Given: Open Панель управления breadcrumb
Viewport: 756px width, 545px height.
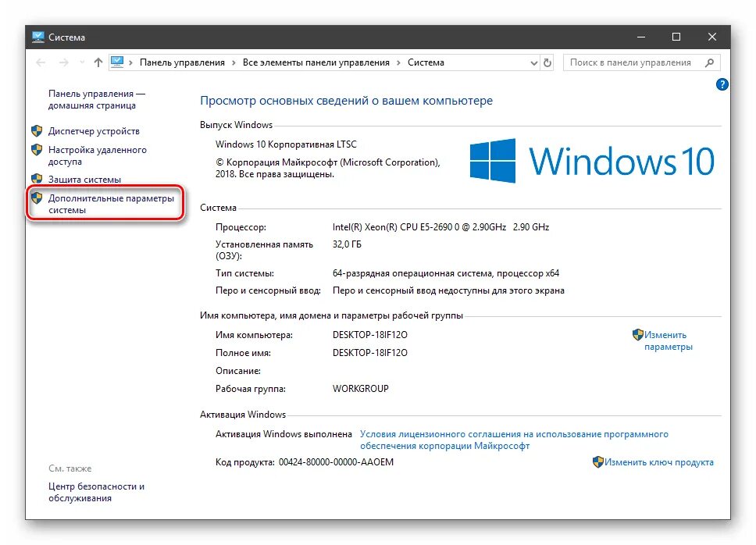Looking at the screenshot, I should tap(182, 62).
